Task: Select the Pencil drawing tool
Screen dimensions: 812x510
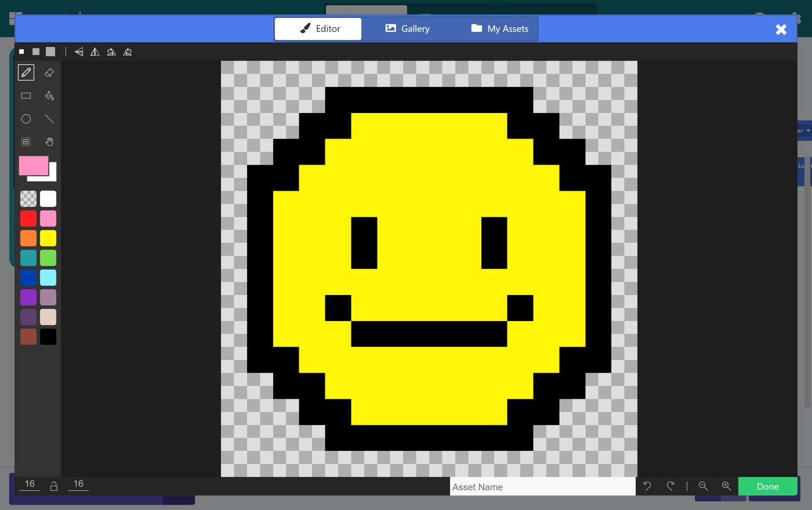Action: point(26,72)
